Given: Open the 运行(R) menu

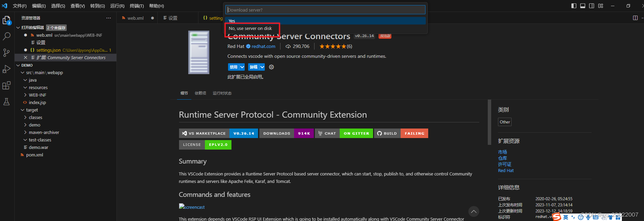Looking at the screenshot, I should tap(117, 6).
